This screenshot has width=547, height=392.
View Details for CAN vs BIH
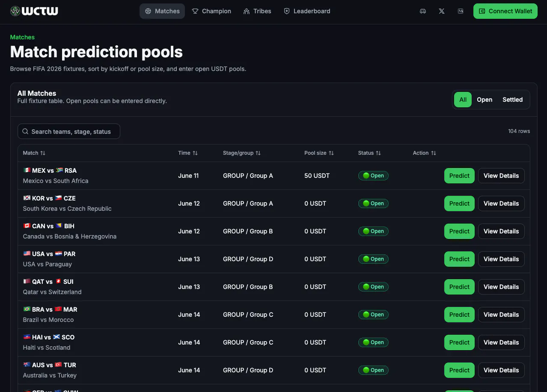(501, 231)
